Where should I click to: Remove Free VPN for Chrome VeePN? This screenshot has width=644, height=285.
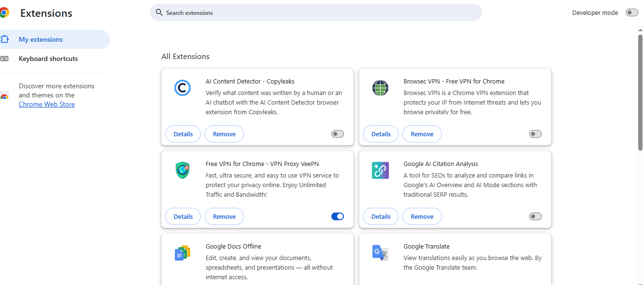click(224, 216)
